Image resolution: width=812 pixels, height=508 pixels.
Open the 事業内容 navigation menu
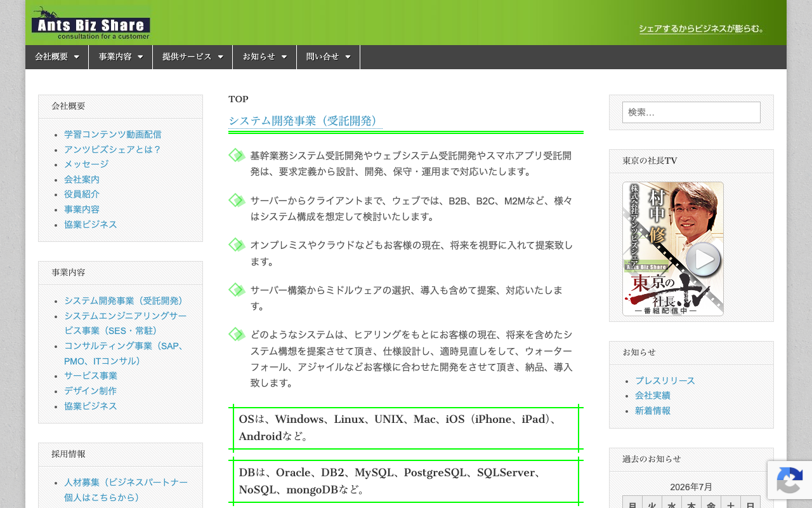121,57
